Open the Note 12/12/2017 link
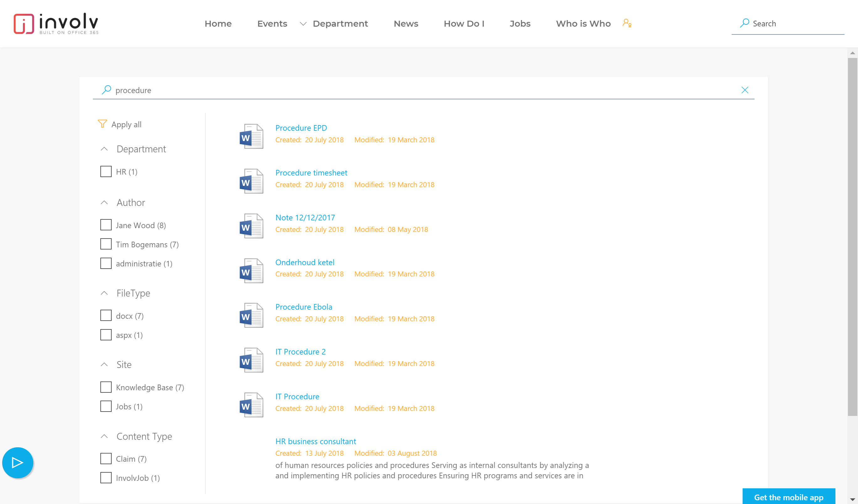Viewport: 858px width, 504px height. tap(305, 218)
